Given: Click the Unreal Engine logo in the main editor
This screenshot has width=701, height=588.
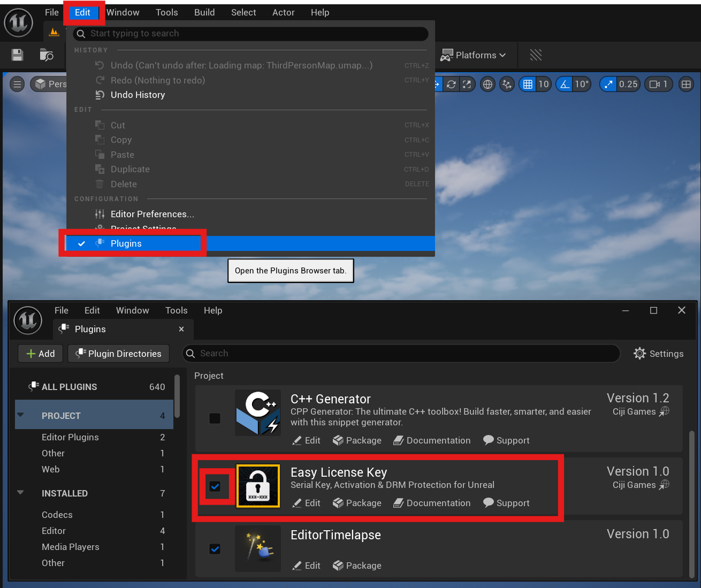Looking at the screenshot, I should 19,23.
